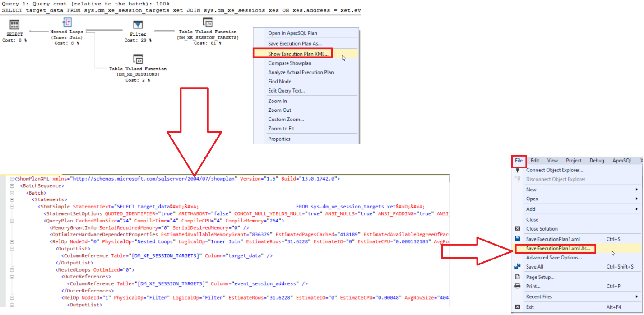
Task: Select DM_XE_SESSIONS Table Valued Function icon
Action: point(138,59)
